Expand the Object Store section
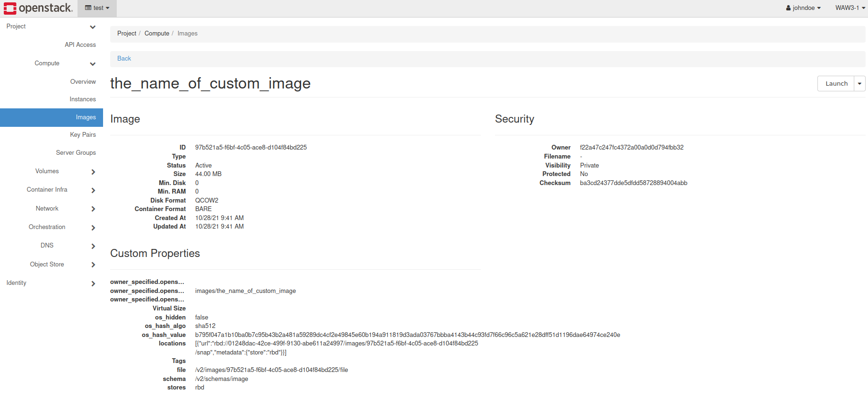This screenshot has width=868, height=407. pyautogui.click(x=52, y=265)
